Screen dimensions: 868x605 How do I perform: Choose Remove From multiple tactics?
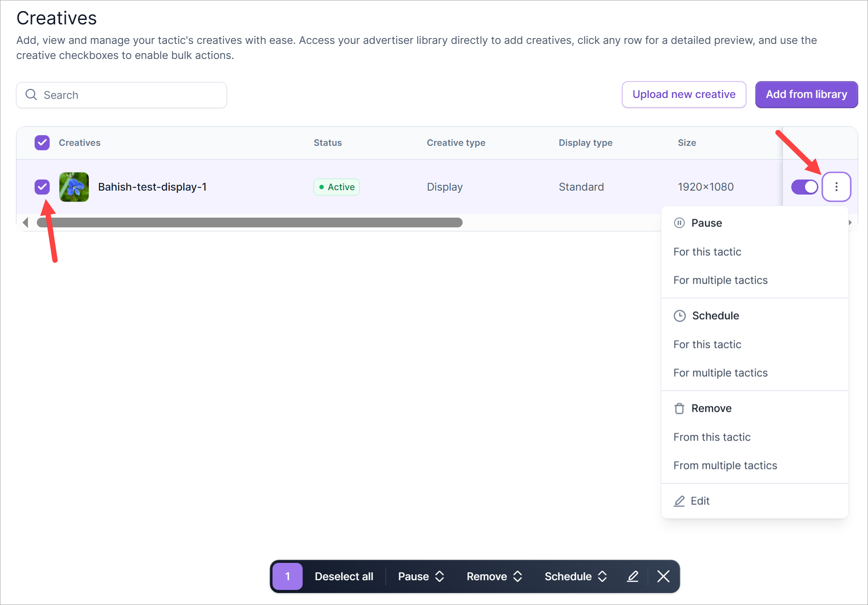(725, 465)
